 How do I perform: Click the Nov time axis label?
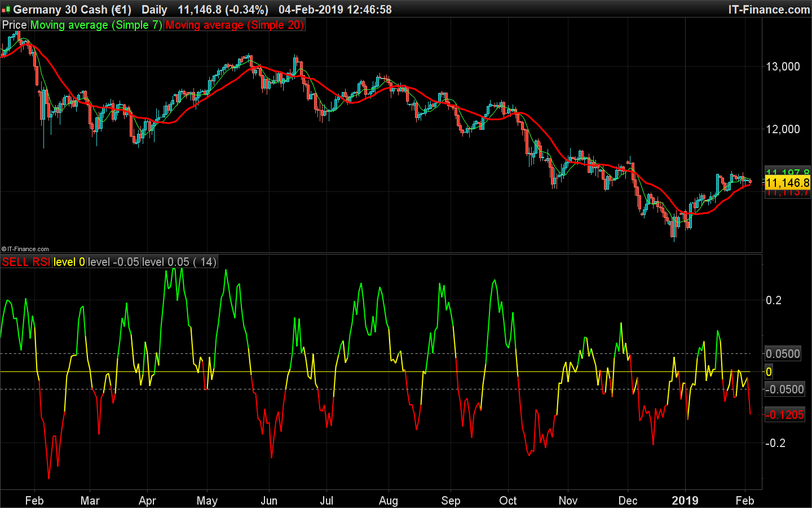(x=568, y=501)
